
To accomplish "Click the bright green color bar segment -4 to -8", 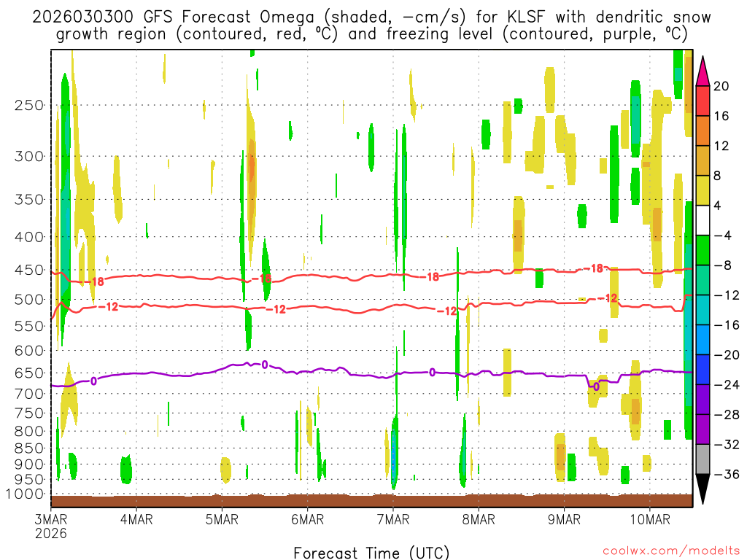I will [703, 251].
